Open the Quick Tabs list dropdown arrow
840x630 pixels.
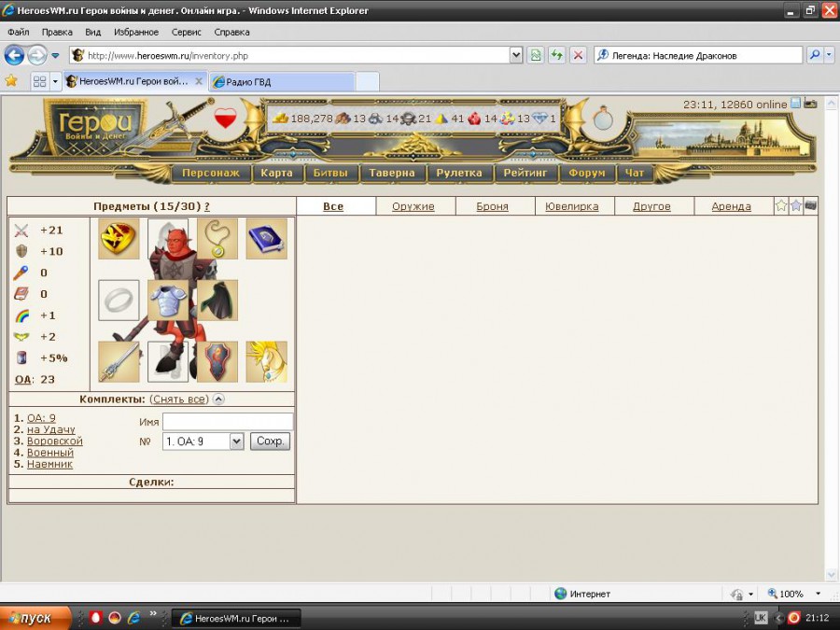[55, 82]
